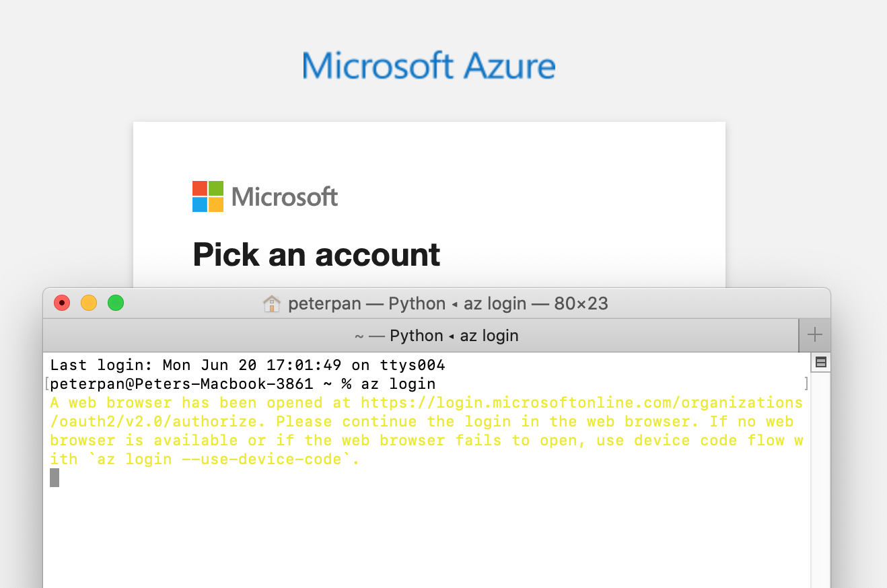Click the Microsoft Azure logo heading

coord(429,66)
